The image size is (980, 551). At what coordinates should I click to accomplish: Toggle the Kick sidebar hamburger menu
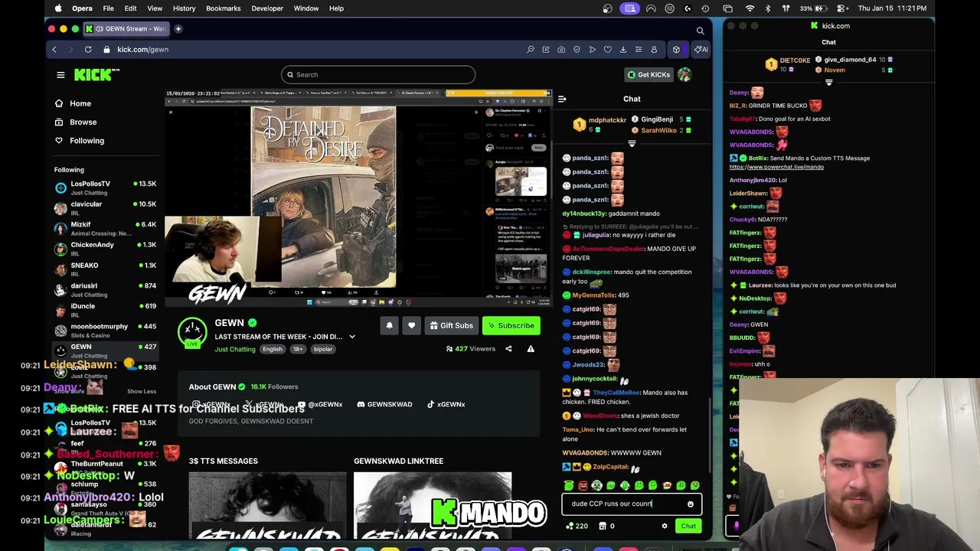(x=60, y=75)
